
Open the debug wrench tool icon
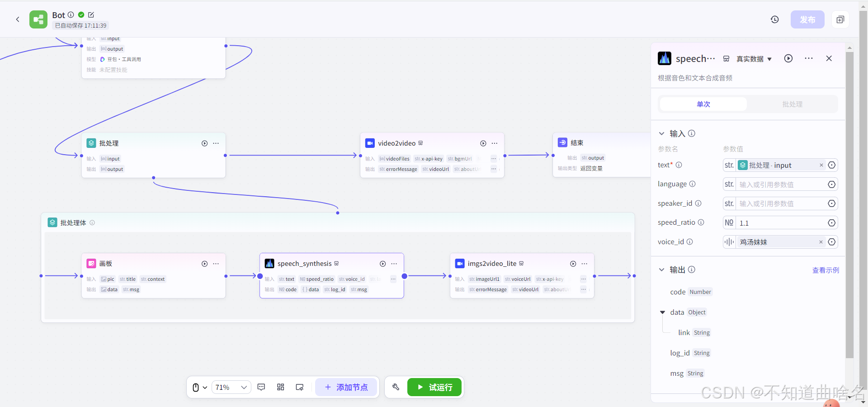pos(396,387)
